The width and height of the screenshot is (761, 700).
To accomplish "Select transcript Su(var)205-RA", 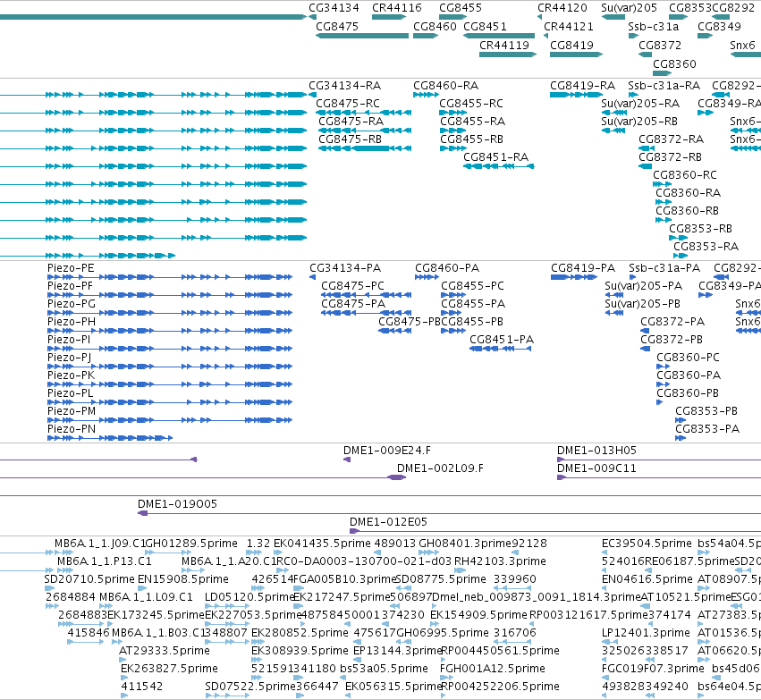I will pyautogui.click(x=640, y=104).
